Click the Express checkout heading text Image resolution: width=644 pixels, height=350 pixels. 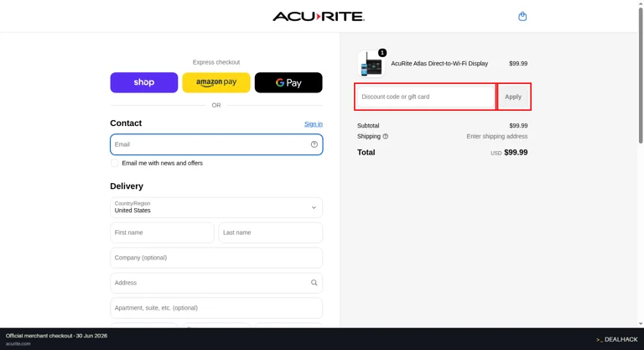[x=216, y=62]
